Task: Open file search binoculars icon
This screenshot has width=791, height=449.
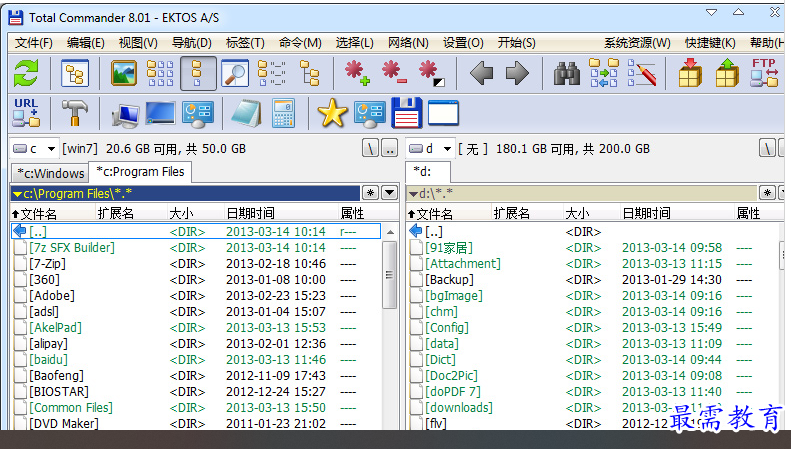Action: tap(567, 74)
